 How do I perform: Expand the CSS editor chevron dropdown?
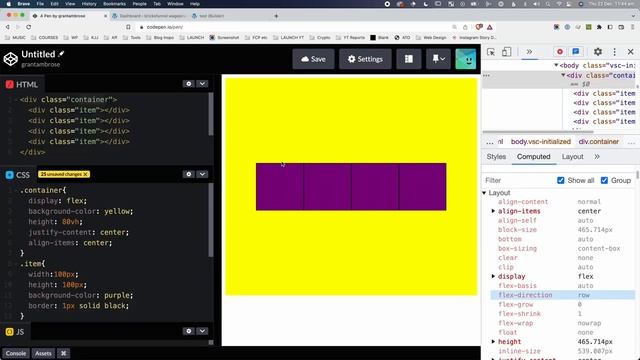coord(202,174)
